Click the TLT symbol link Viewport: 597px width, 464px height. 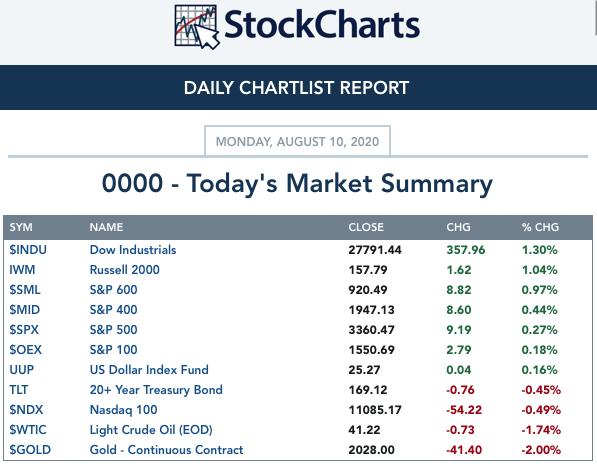[19, 389]
